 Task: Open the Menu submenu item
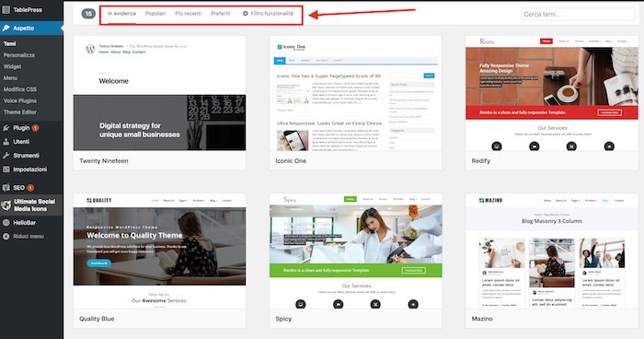10,77
